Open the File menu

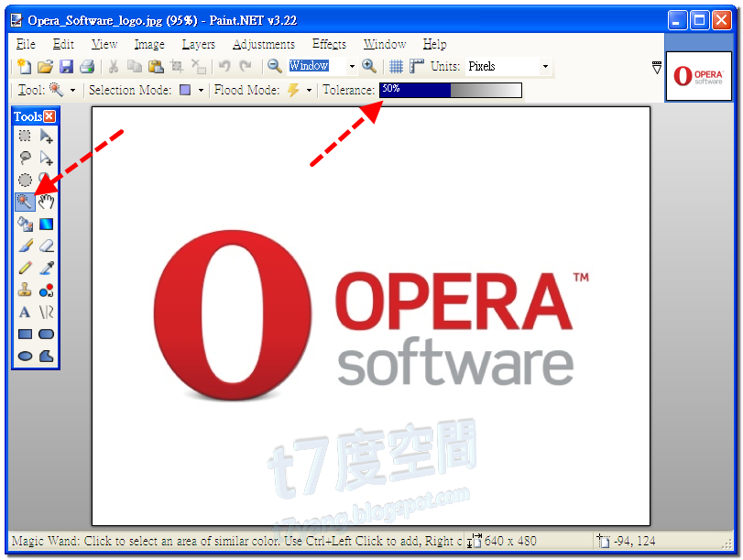coord(26,44)
